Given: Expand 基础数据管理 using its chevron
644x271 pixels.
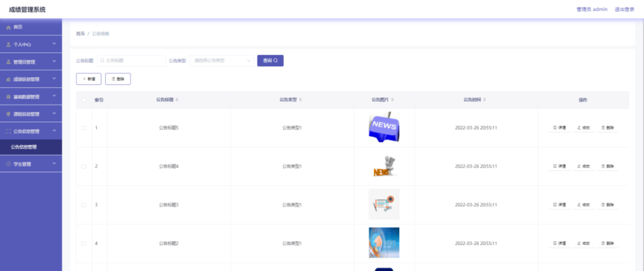Looking at the screenshot, I should (x=54, y=96).
